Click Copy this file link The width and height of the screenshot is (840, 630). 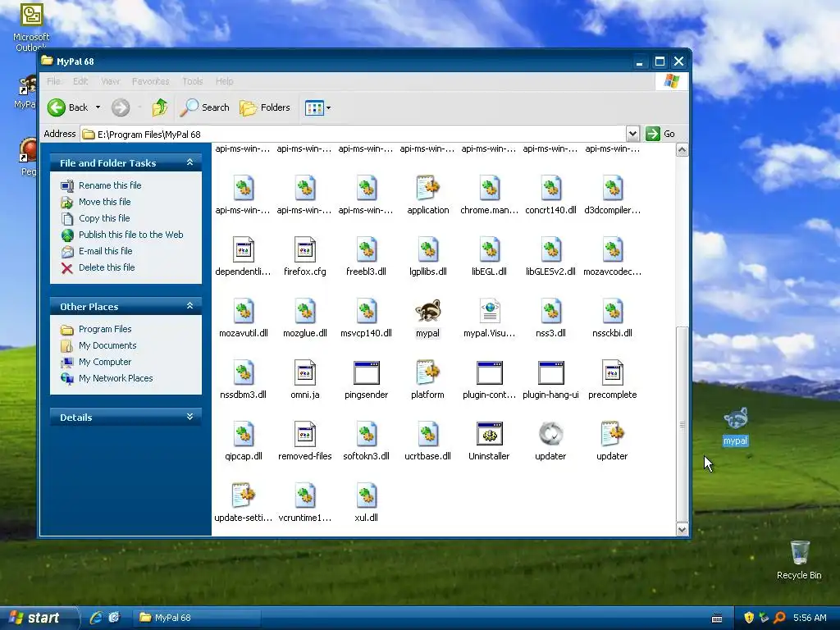pos(104,218)
